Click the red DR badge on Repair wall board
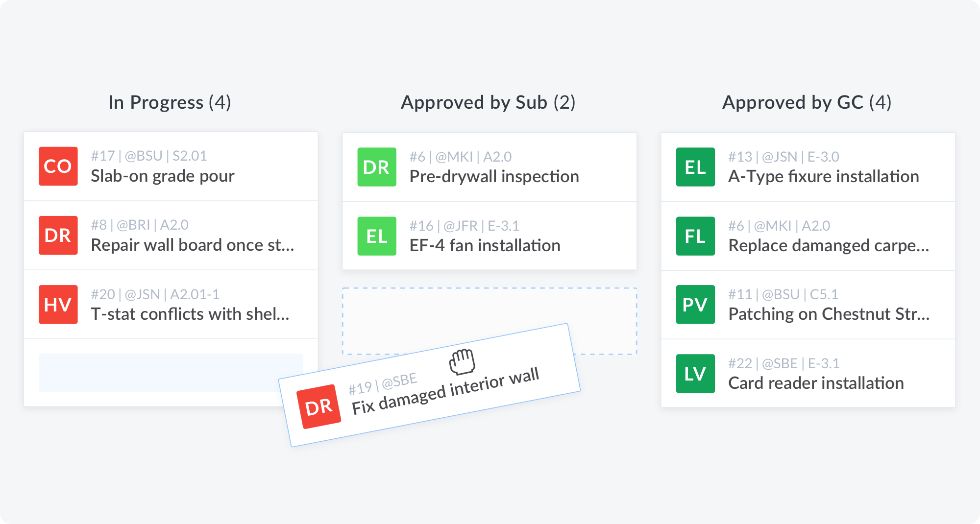 point(58,236)
